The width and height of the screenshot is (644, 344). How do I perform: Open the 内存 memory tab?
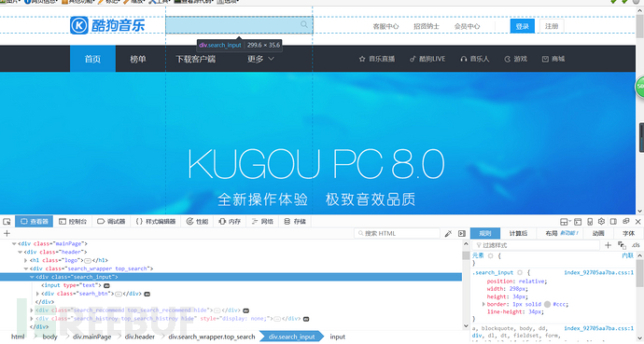(x=230, y=221)
